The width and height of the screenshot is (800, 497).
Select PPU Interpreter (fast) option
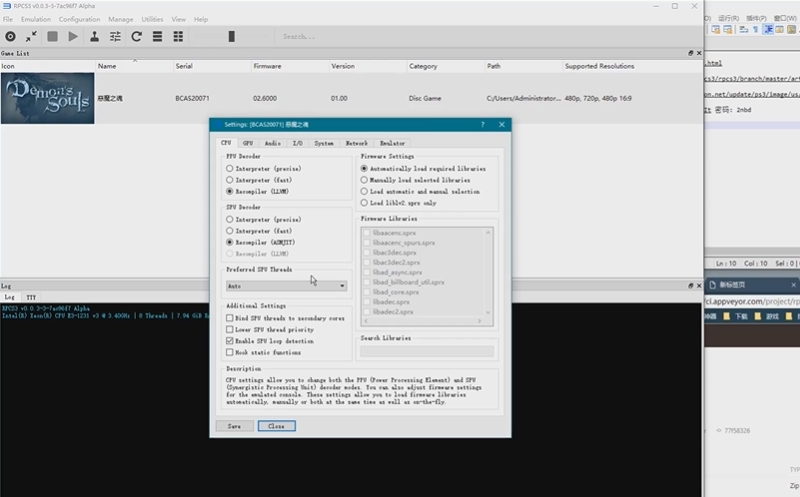(259, 180)
